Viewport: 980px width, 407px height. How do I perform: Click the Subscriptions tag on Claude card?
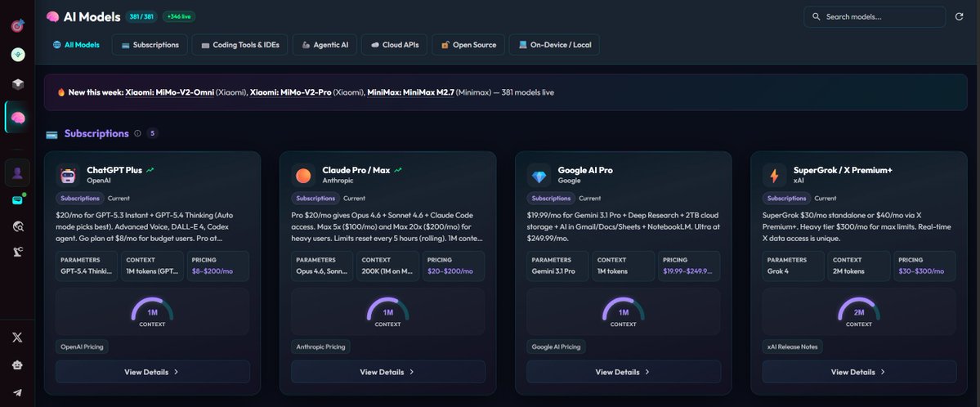tap(315, 198)
